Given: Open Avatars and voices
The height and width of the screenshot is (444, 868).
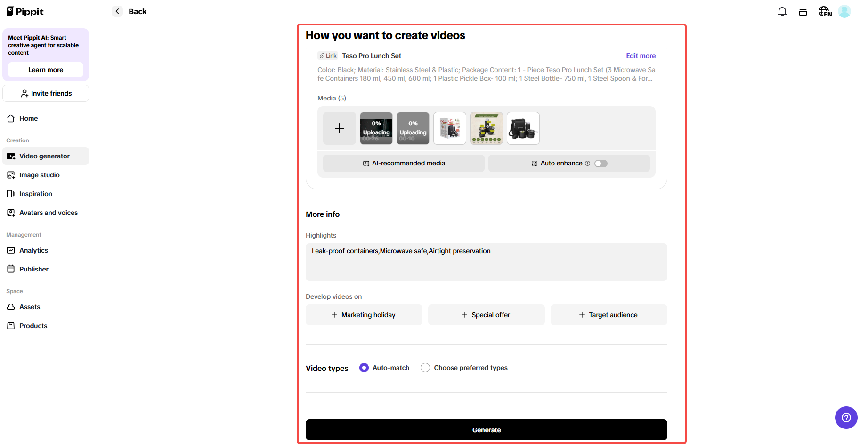Looking at the screenshot, I should 46,213.
